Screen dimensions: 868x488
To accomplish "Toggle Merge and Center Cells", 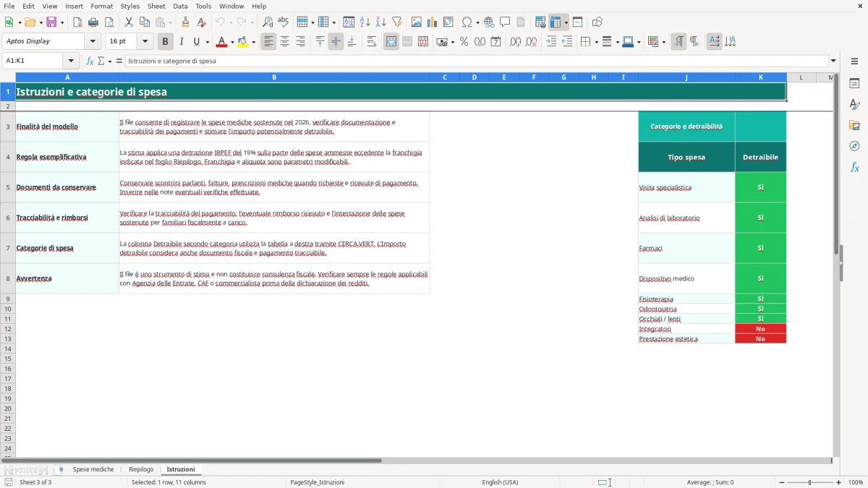I will click(x=391, y=42).
